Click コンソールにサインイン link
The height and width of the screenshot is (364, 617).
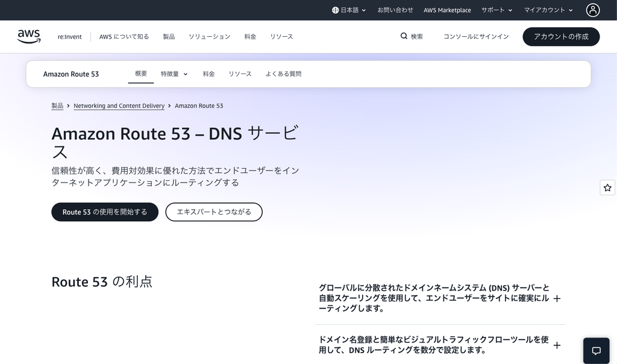476,37
